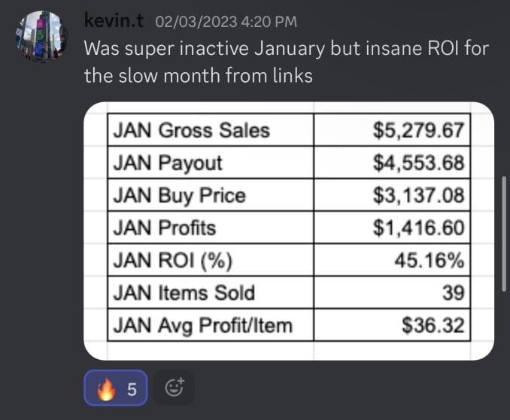This screenshot has height=420, width=510.
Task: Click the JAN Profits label cell
Action: tap(164, 228)
